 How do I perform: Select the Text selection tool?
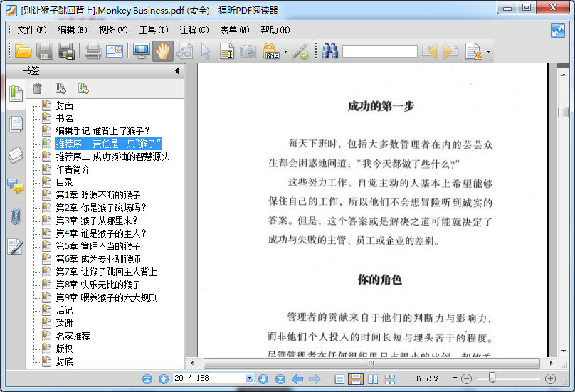(x=227, y=51)
